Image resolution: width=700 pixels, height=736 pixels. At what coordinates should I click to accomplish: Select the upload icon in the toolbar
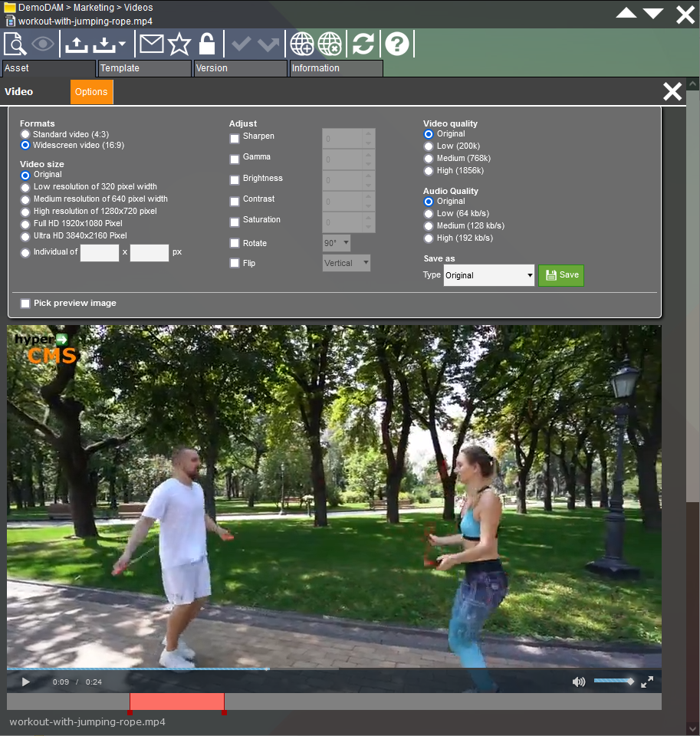pos(76,44)
